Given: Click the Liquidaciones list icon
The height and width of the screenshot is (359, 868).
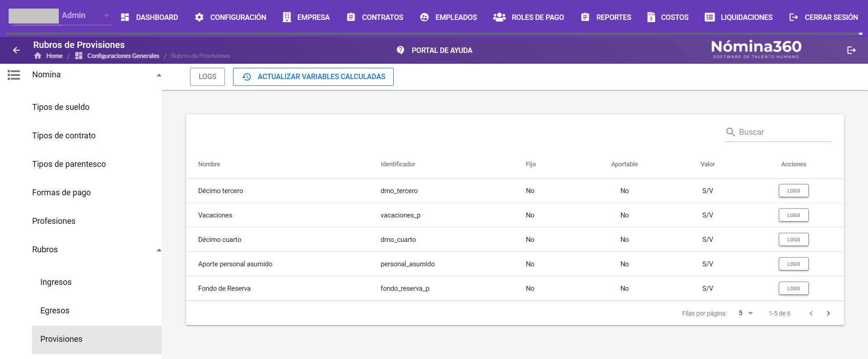Looking at the screenshot, I should point(710,17).
